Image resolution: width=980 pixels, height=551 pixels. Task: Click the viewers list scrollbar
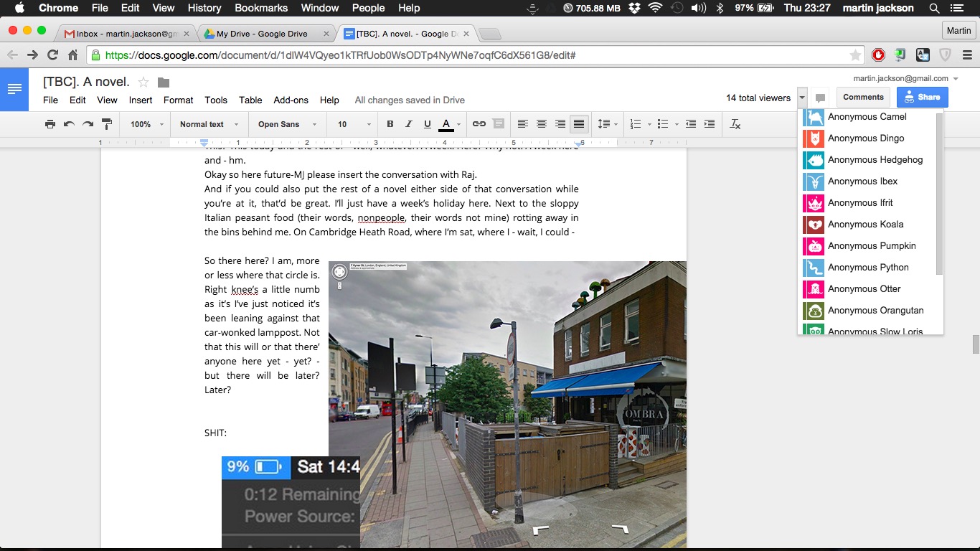coord(940,194)
